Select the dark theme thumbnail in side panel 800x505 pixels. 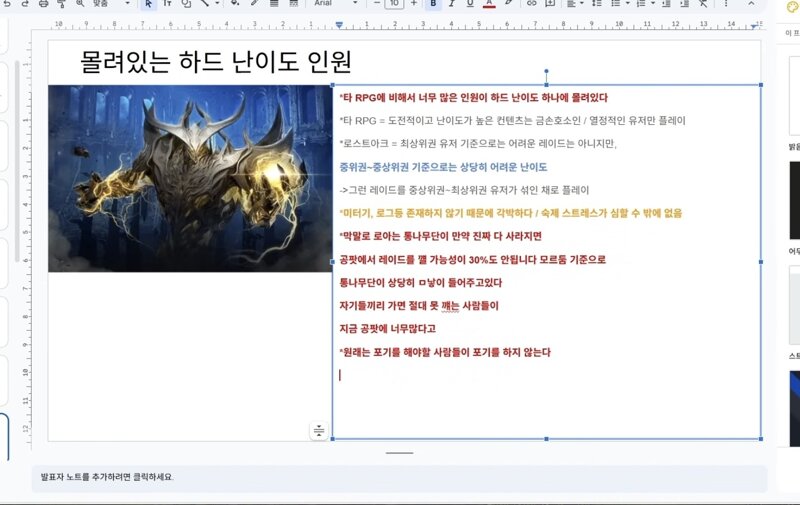point(794,200)
